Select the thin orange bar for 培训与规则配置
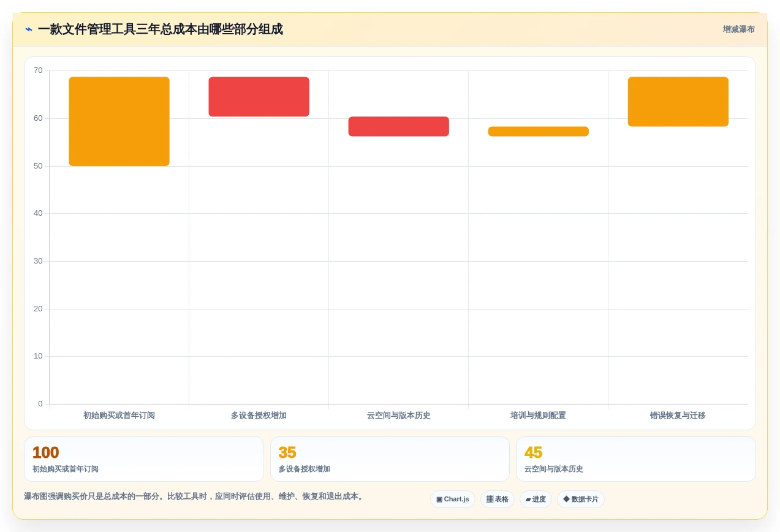 [x=538, y=131]
